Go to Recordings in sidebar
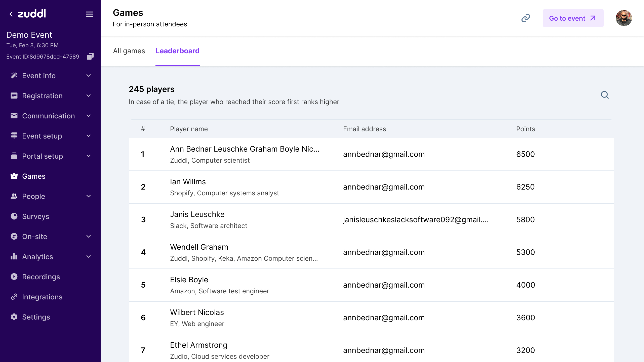Image resolution: width=644 pixels, height=362 pixels. click(x=41, y=277)
